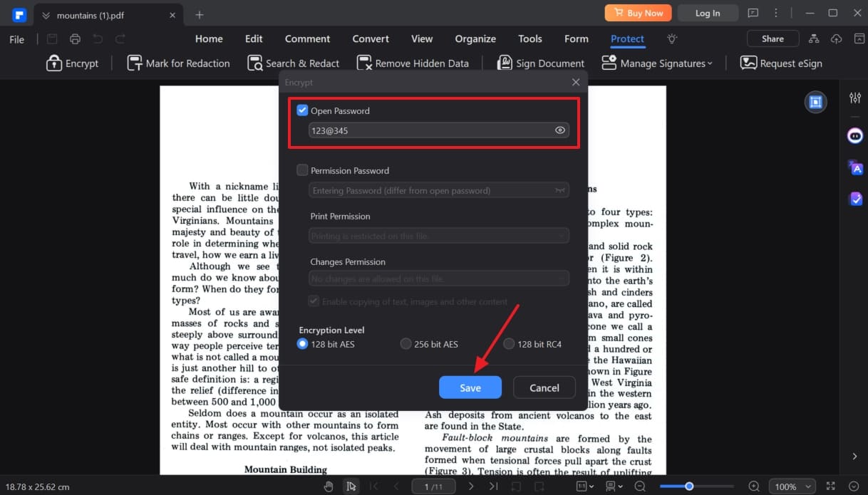
Task: Open Changes Permission dropdown
Action: pyautogui.click(x=439, y=278)
